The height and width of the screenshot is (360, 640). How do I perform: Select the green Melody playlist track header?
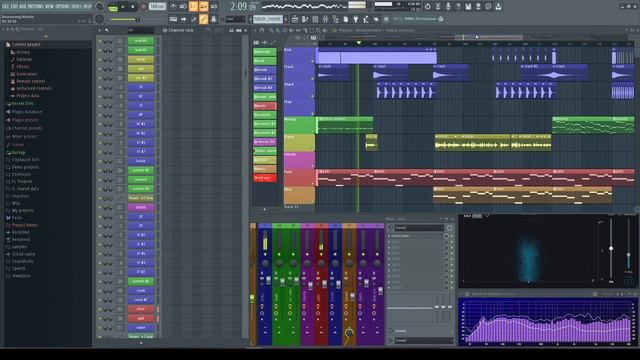click(299, 125)
